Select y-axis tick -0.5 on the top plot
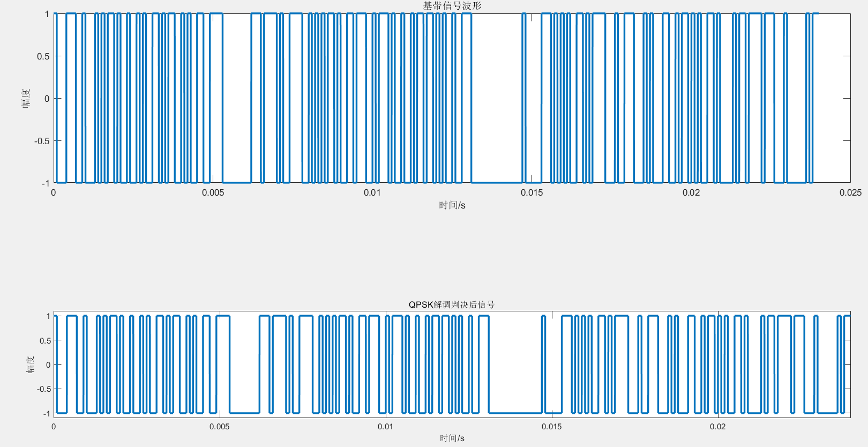This screenshot has width=868, height=447. 42,141
